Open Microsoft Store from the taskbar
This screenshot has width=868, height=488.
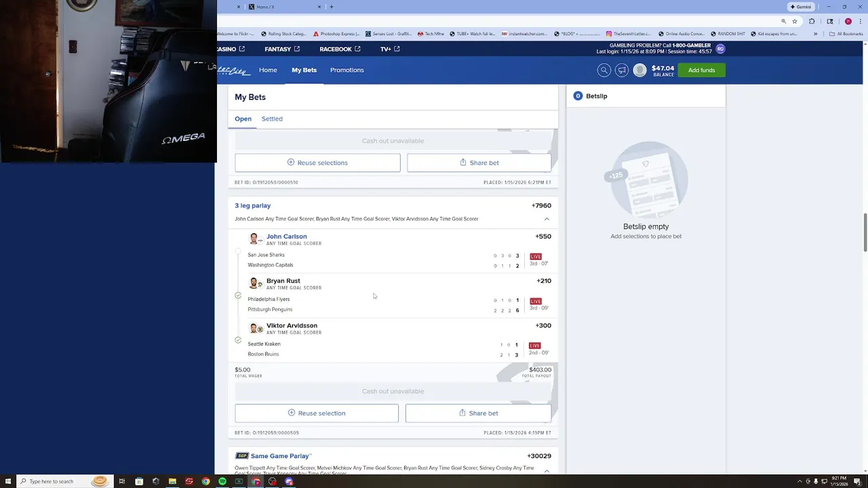pyautogui.click(x=139, y=481)
